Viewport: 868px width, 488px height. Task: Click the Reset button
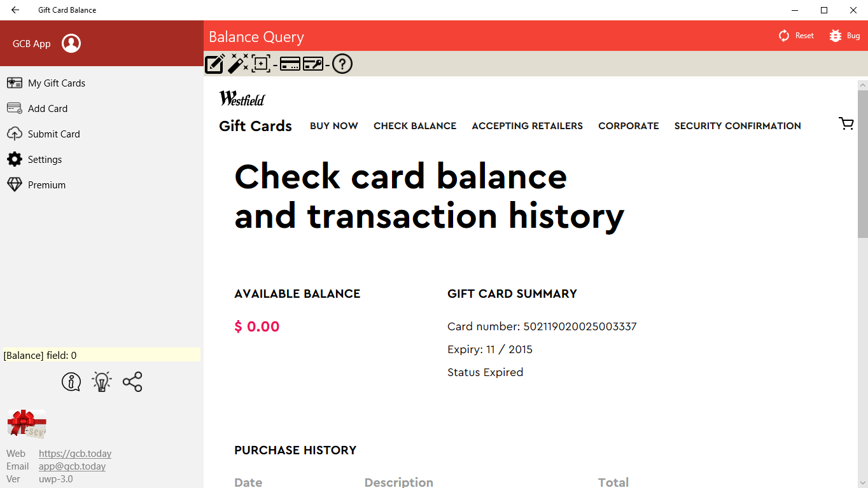pyautogui.click(x=797, y=36)
